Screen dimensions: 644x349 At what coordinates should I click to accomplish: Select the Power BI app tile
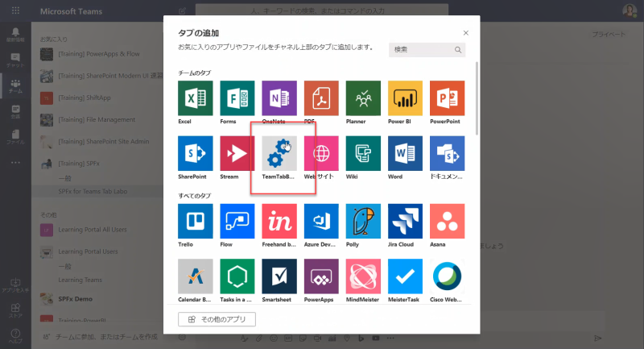click(405, 98)
